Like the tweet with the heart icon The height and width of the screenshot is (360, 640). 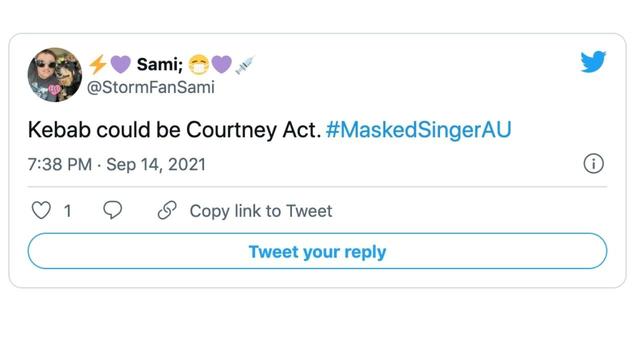click(41, 211)
